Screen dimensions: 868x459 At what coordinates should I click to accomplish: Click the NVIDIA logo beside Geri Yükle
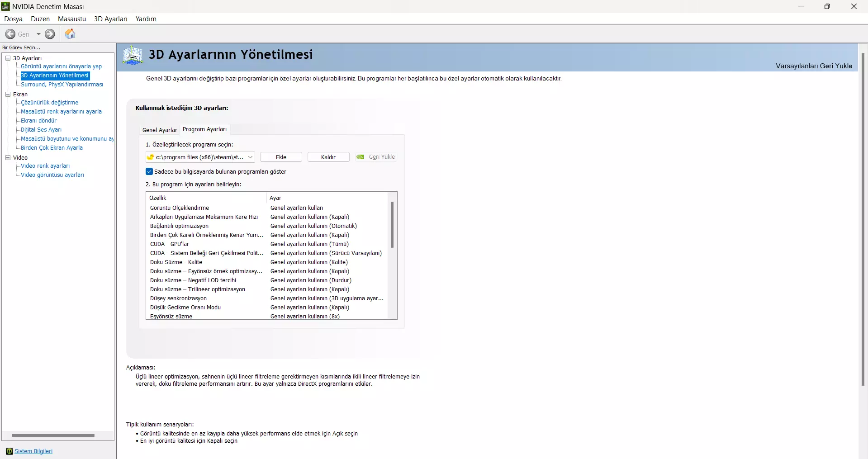[360, 157]
